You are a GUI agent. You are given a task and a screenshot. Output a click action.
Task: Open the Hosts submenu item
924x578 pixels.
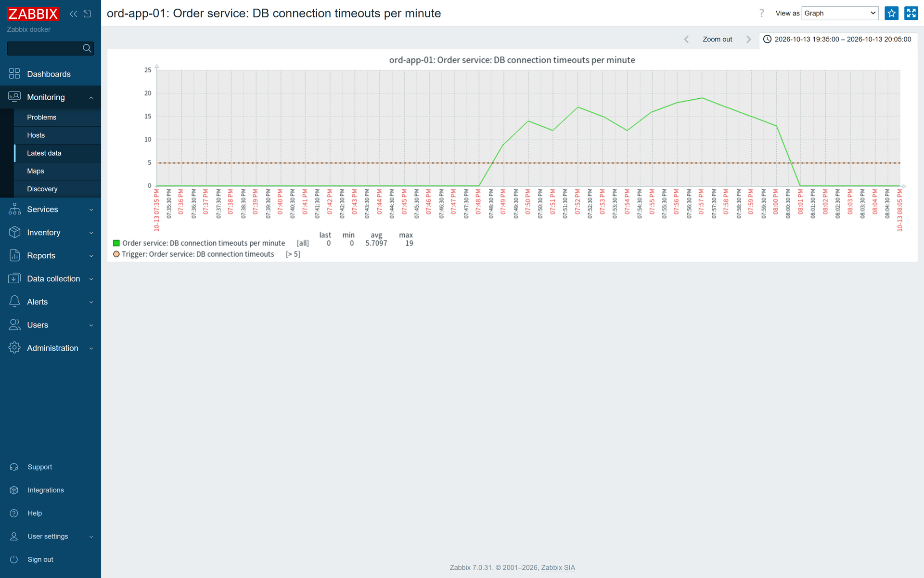tap(57, 135)
